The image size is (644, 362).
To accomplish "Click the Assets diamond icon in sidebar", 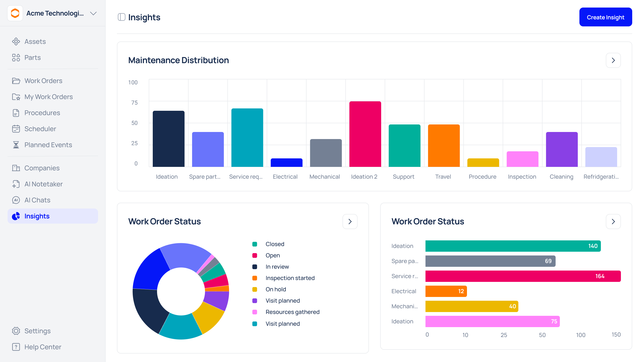I will 16,41.
